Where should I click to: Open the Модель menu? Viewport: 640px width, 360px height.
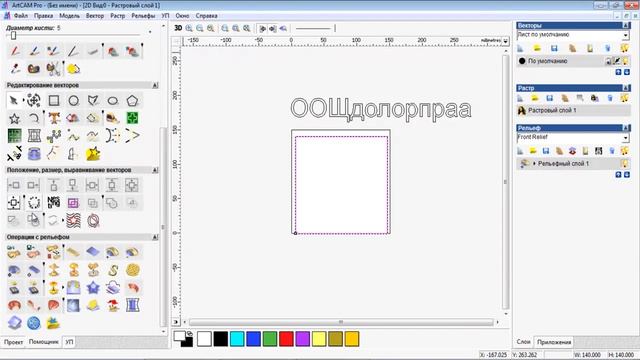69,16
